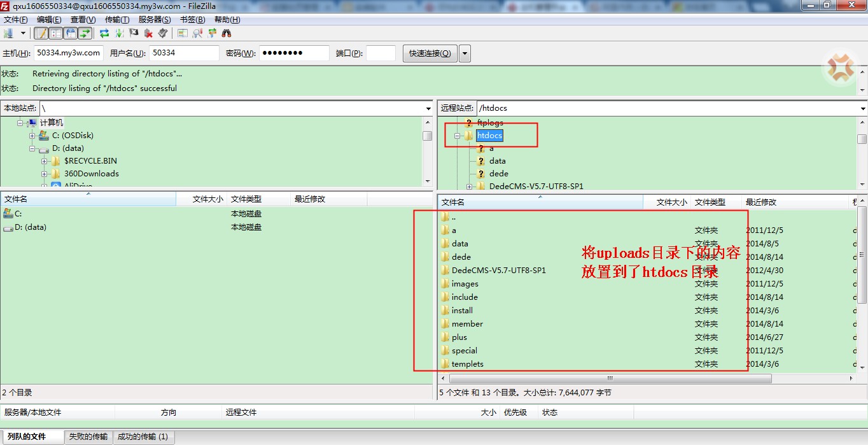Expand the C: (OSDisk) tree node
Screen dimensions: 868x445
(32, 136)
